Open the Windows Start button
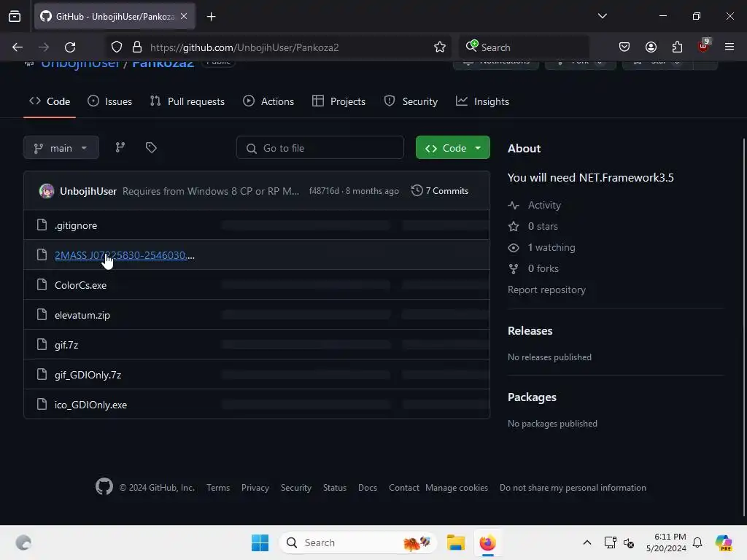 click(260, 542)
